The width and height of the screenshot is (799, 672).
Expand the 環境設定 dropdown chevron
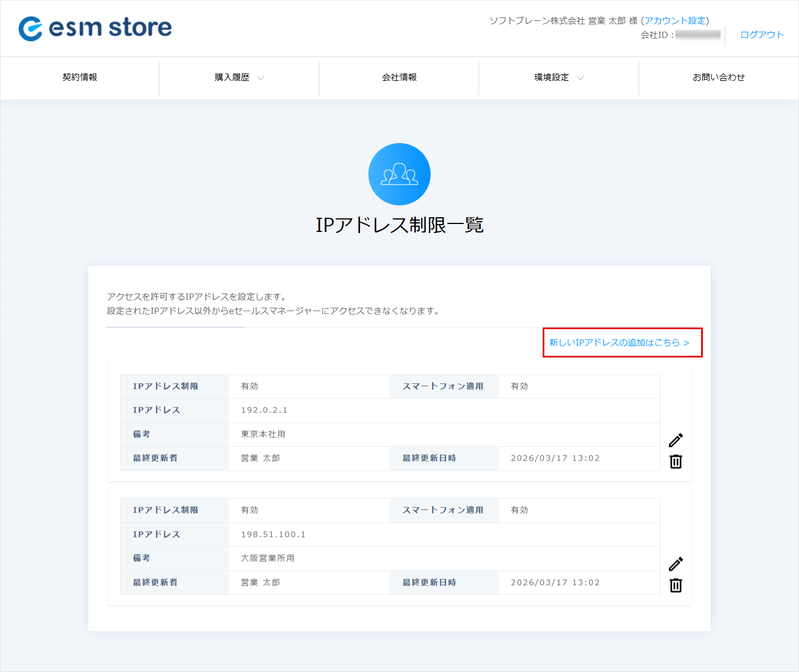pos(580,78)
